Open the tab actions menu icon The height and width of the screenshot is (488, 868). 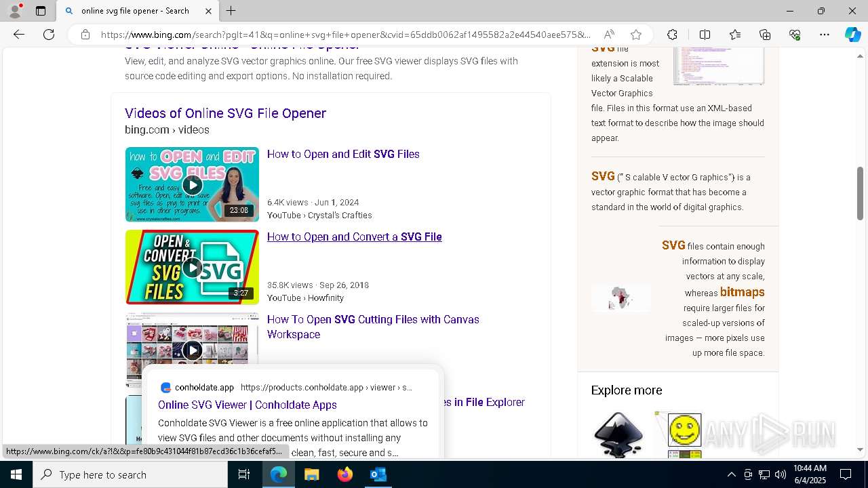pos(41,11)
